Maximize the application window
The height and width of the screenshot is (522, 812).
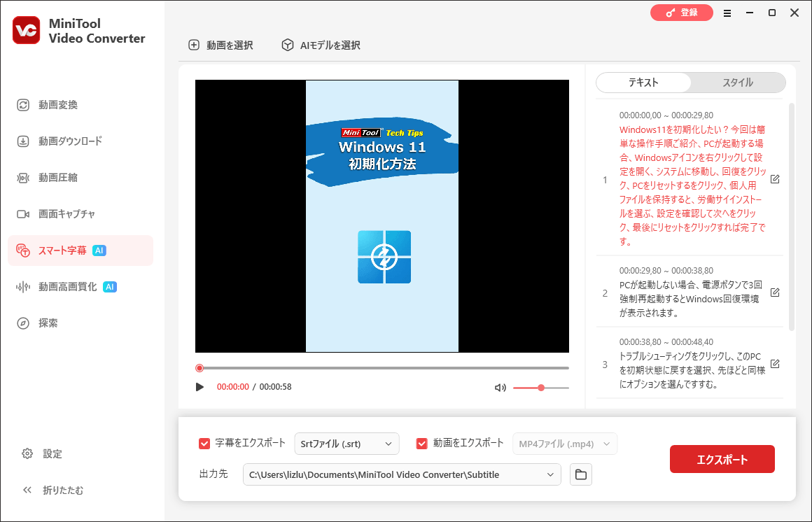tap(771, 13)
